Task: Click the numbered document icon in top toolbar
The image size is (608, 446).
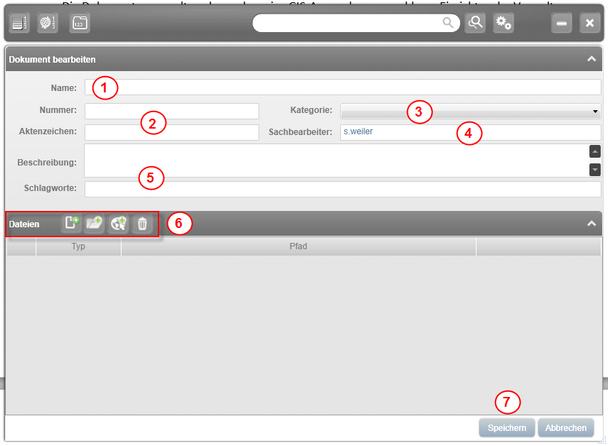Action: [x=80, y=23]
